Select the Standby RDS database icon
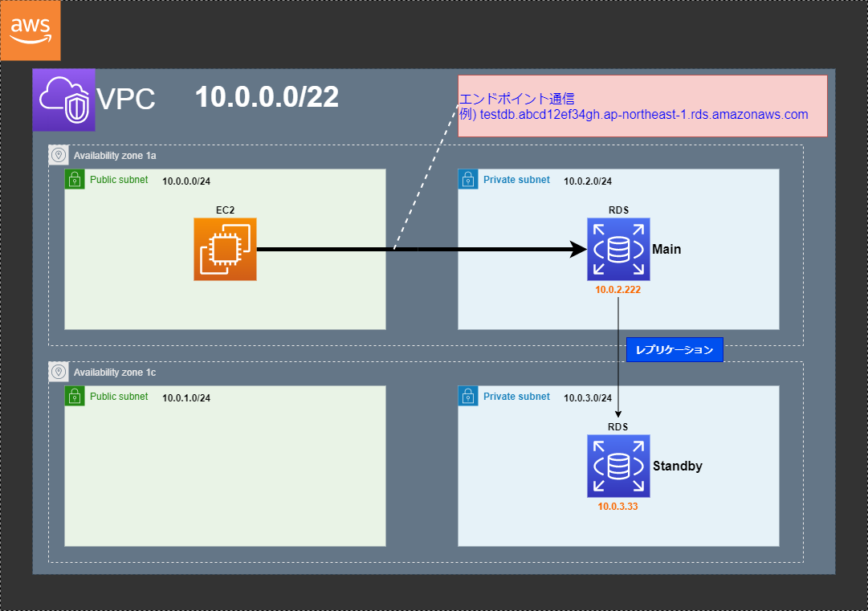 [618, 466]
